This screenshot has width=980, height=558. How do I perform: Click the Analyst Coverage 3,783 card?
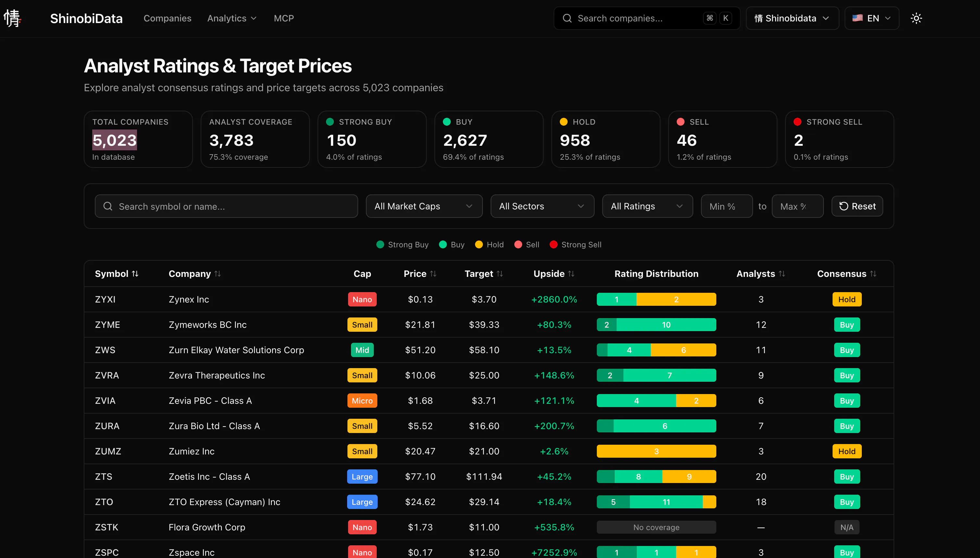pyautogui.click(x=255, y=139)
